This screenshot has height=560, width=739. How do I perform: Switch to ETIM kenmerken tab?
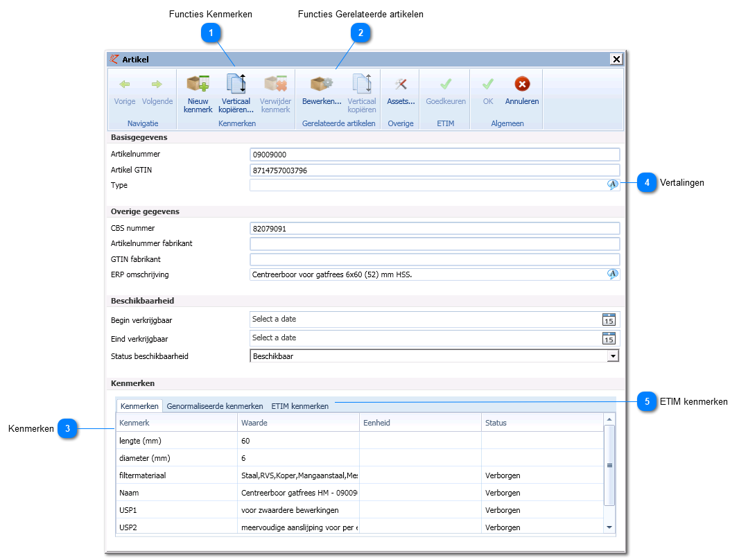click(299, 406)
